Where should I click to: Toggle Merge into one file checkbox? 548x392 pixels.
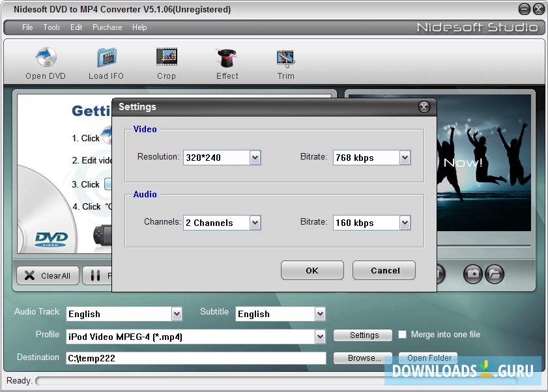pyautogui.click(x=403, y=335)
